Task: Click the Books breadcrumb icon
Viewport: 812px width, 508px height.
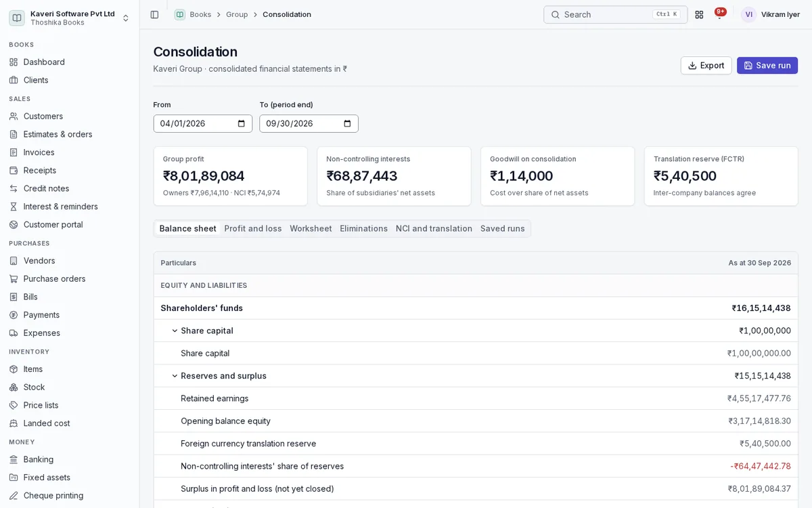Action: click(x=179, y=14)
